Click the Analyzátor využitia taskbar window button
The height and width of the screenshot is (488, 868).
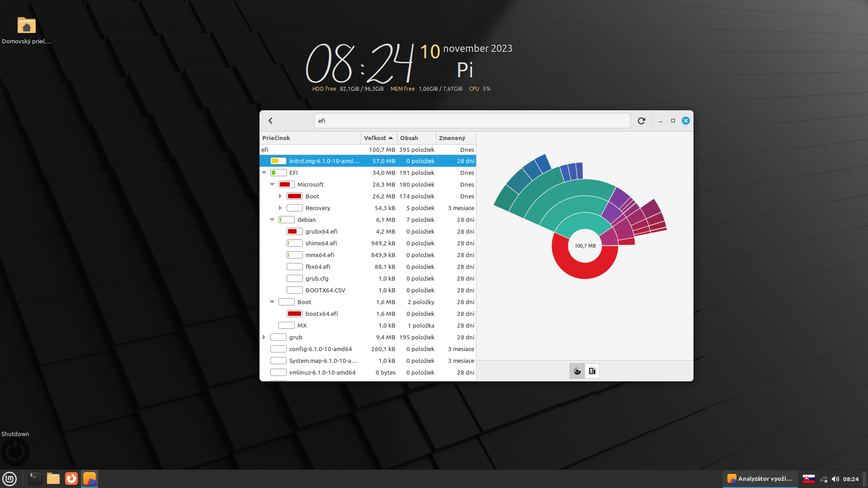[x=760, y=479]
